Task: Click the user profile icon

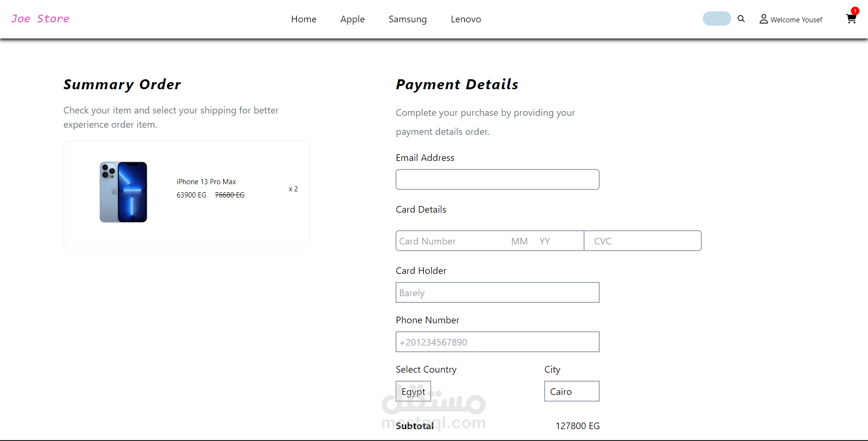Action: point(764,19)
